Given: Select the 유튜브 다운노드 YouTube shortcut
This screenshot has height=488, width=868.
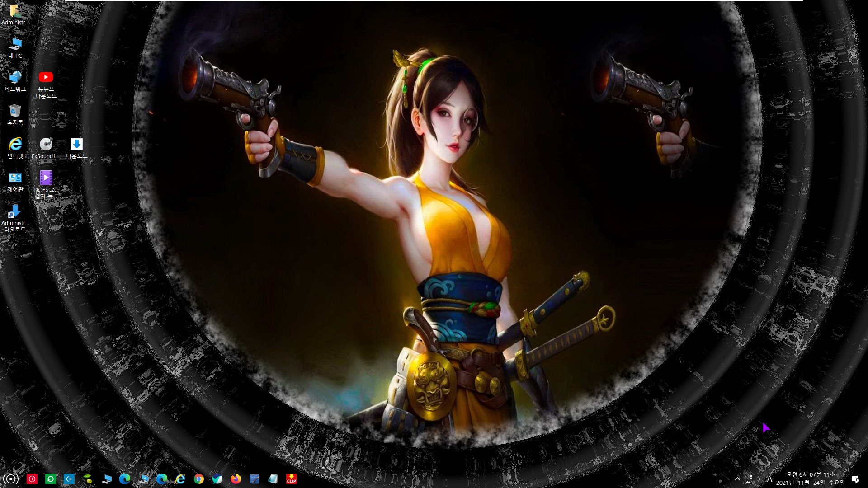Looking at the screenshot, I should tap(46, 84).
